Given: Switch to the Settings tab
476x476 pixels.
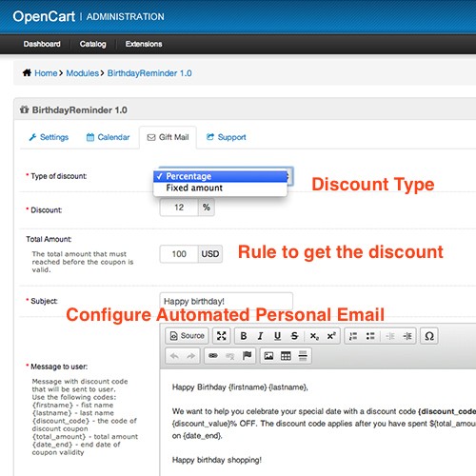Looking at the screenshot, I should 49,137.
